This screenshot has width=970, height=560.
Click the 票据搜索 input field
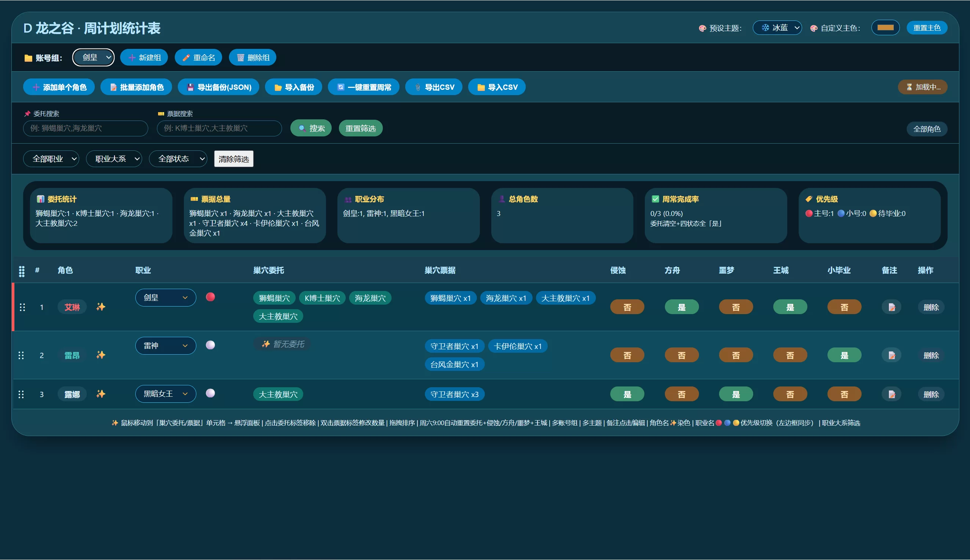(219, 128)
